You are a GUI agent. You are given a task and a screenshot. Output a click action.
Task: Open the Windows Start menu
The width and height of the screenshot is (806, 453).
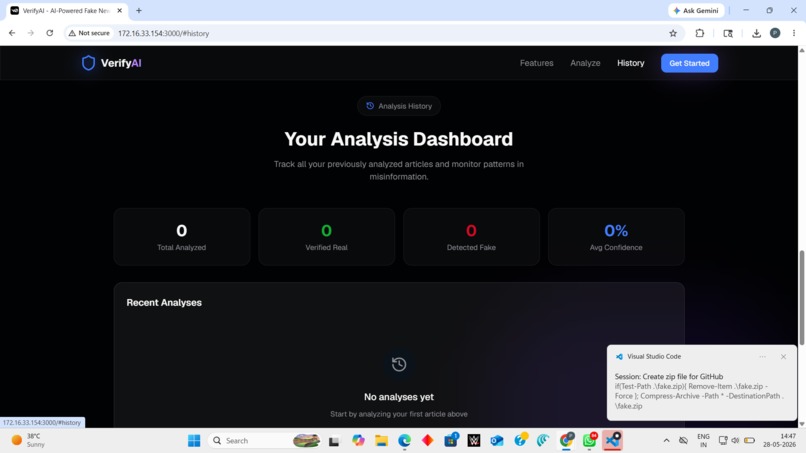click(x=194, y=441)
